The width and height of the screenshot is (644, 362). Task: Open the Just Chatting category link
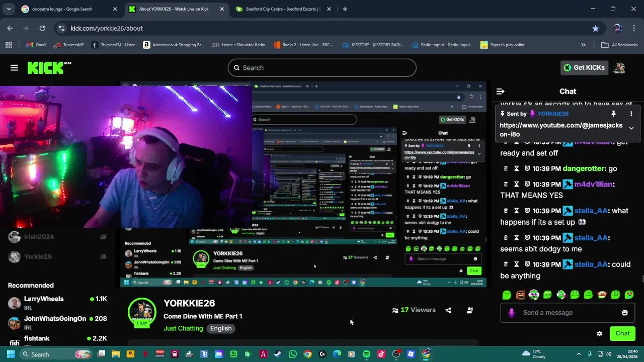183,328
